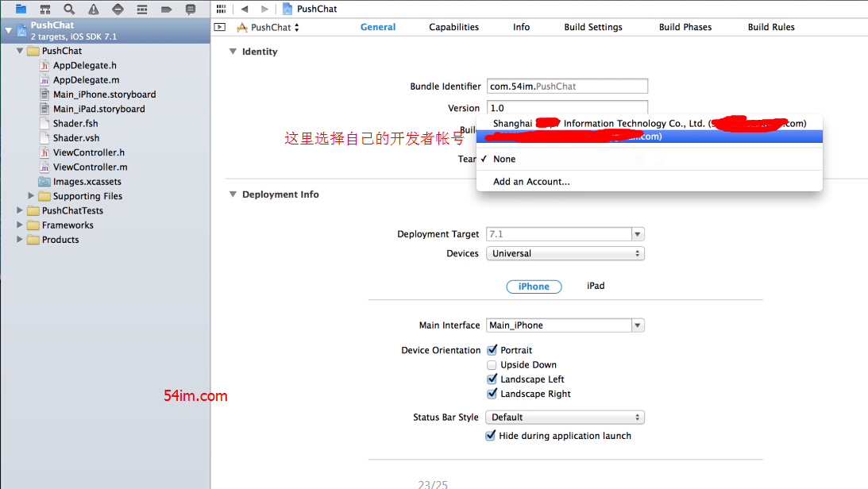Screen dimensions: 868x489
Task: Select the iPhone device button
Action: [x=534, y=287]
